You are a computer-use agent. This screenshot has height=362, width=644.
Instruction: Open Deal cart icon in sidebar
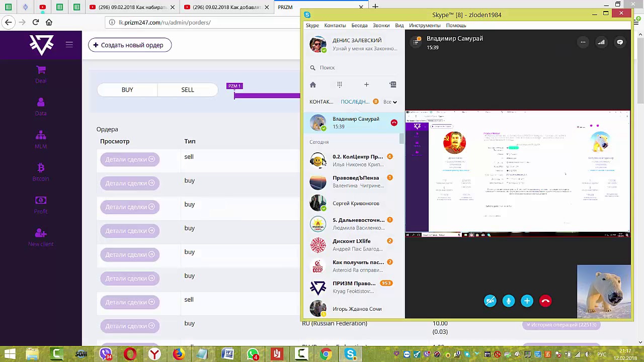click(x=41, y=70)
